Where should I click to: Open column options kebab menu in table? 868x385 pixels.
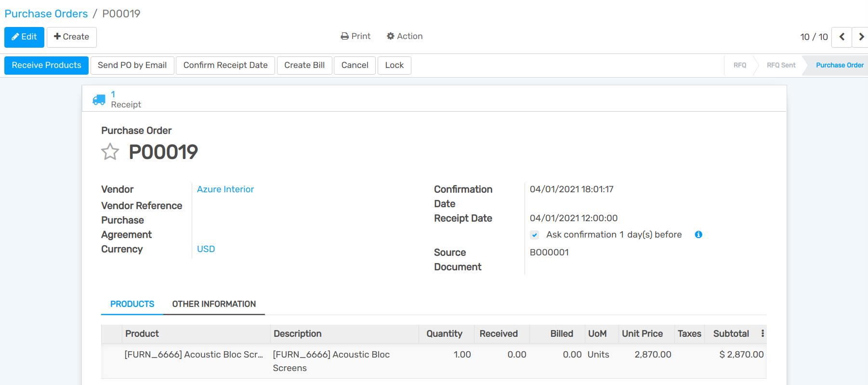763,333
